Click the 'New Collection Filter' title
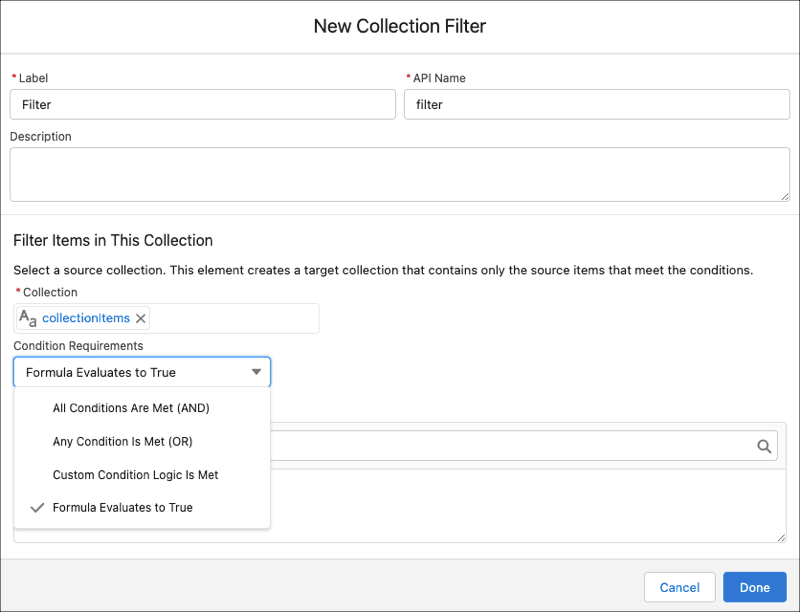Screen dimensions: 800x612 click(400, 26)
